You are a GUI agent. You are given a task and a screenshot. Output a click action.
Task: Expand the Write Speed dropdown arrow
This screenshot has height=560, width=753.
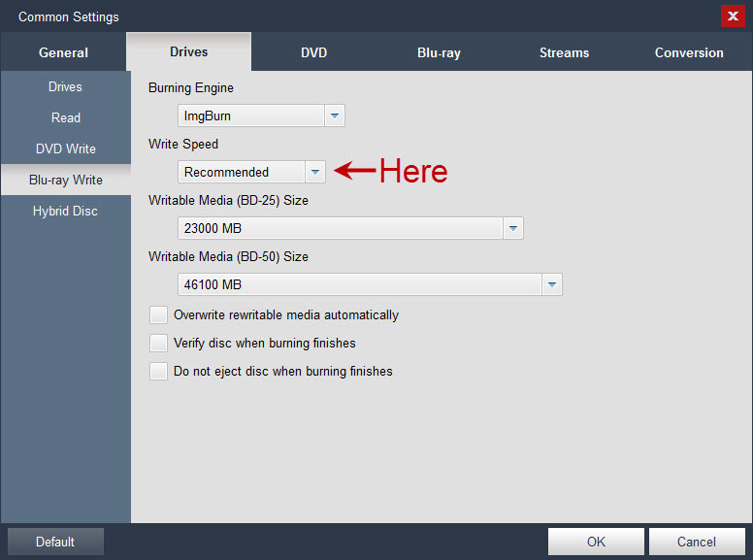[x=314, y=172]
